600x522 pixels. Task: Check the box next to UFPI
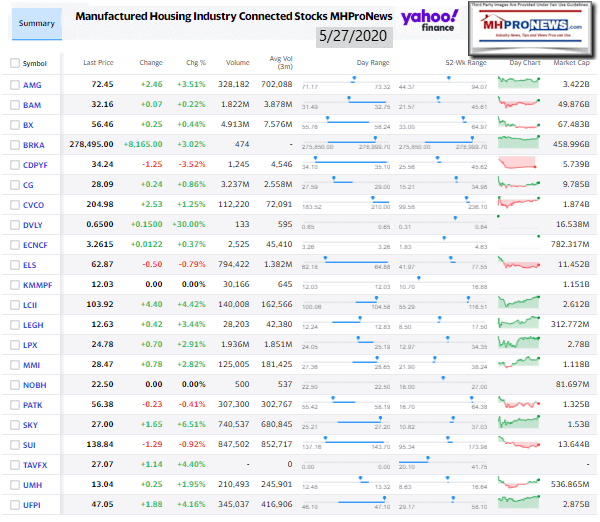coord(14,505)
